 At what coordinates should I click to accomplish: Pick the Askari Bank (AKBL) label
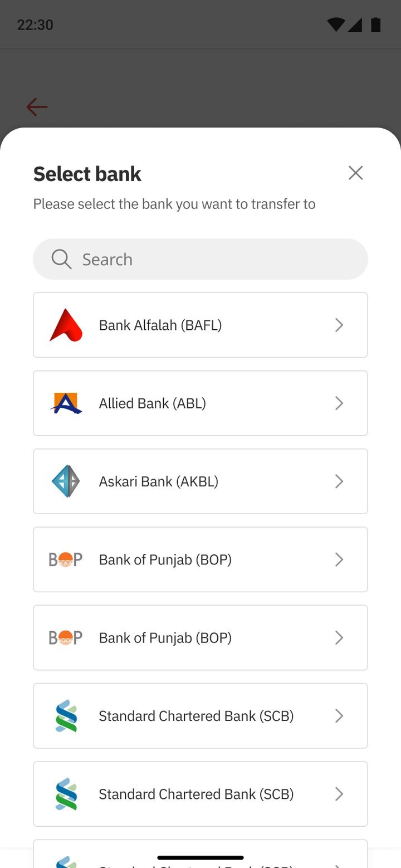coord(158,481)
